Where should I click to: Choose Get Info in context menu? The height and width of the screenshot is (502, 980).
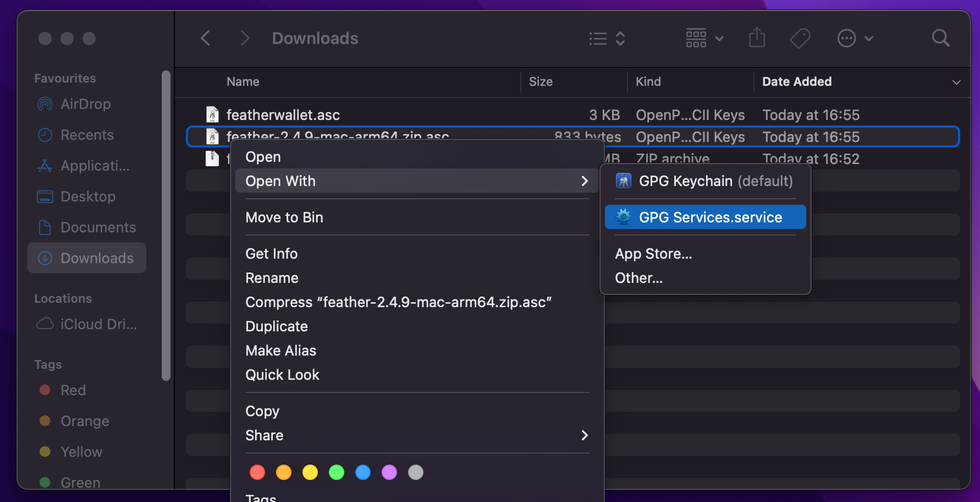pos(417,254)
